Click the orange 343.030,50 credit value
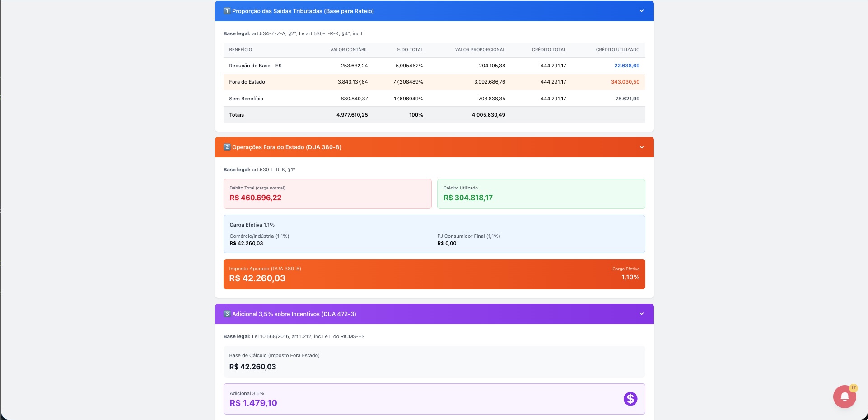Image resolution: width=868 pixels, height=420 pixels. [x=625, y=82]
